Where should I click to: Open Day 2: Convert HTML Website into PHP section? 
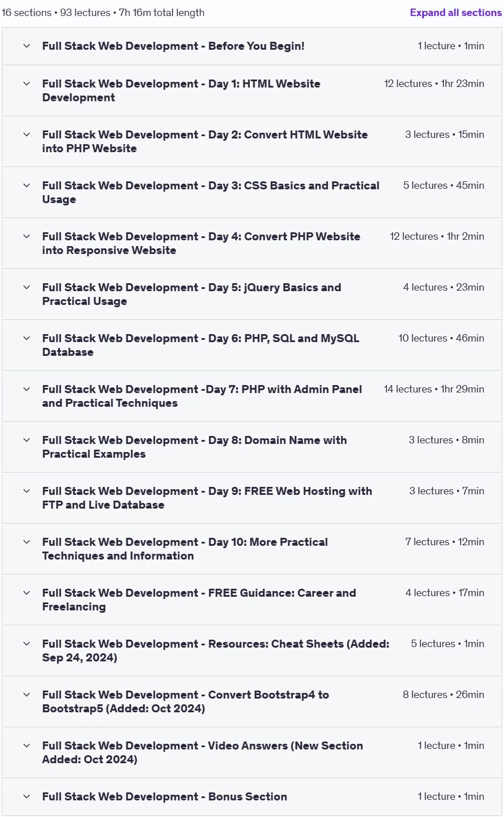pos(252,141)
